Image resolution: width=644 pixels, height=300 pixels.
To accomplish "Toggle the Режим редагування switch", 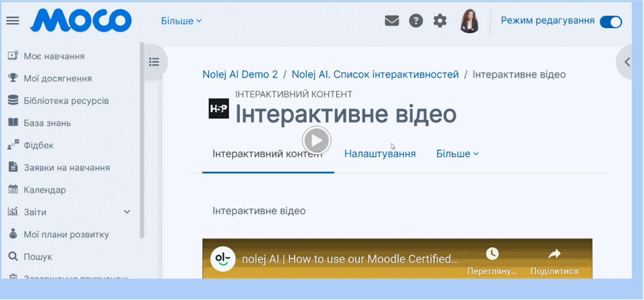I will point(611,21).
